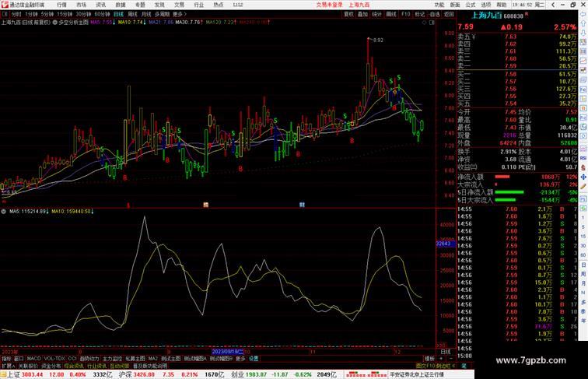Click the F10 icon in right sidebar
The height and width of the screenshot is (379, 588).
pos(583,89)
